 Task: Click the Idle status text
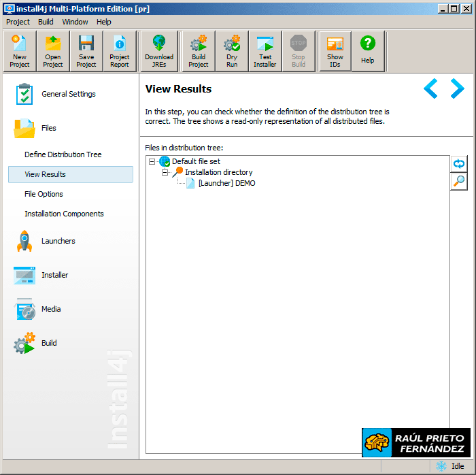(458, 466)
